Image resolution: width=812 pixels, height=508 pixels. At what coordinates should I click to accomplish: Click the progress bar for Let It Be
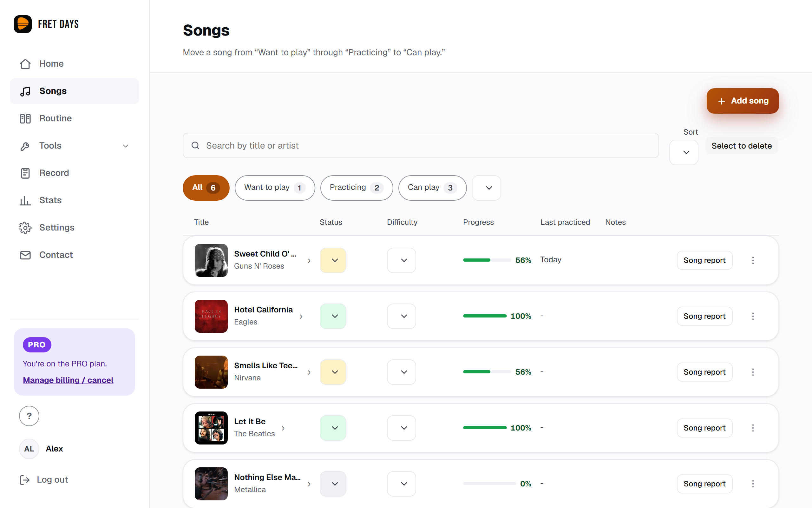pos(485,428)
